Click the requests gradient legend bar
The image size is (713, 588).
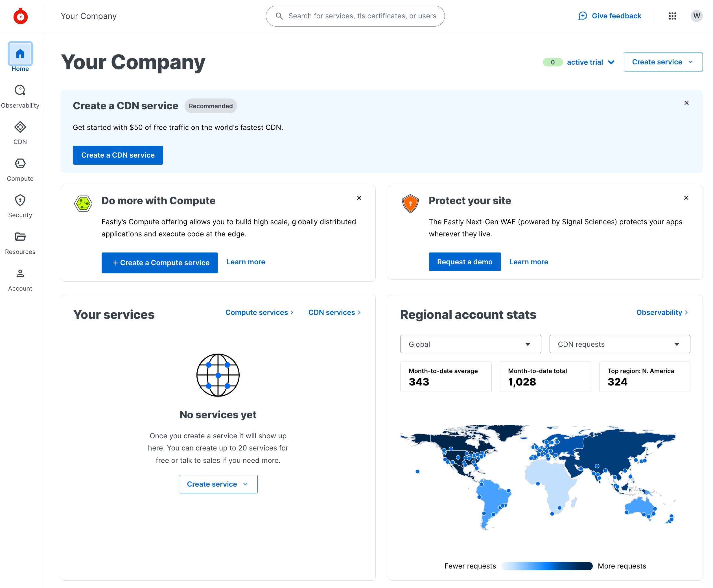546,566
